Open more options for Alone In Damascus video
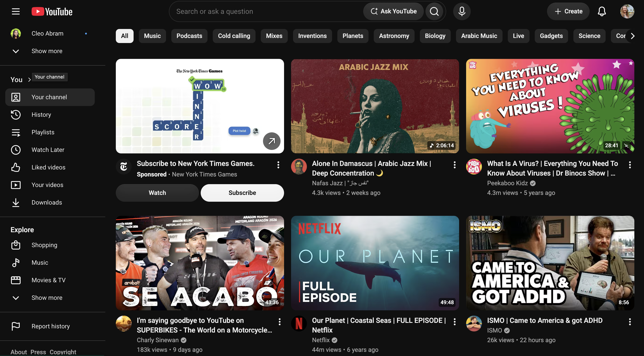The width and height of the screenshot is (644, 356). [454, 165]
